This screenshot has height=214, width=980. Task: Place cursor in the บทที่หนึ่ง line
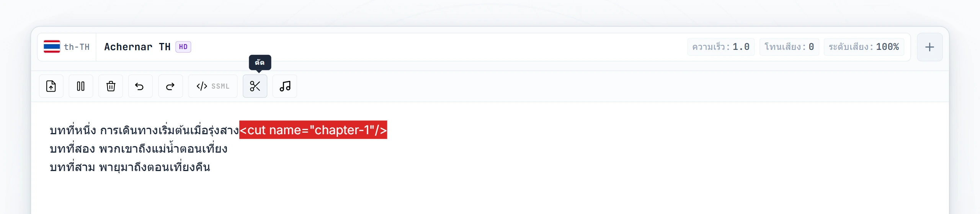pos(144,130)
